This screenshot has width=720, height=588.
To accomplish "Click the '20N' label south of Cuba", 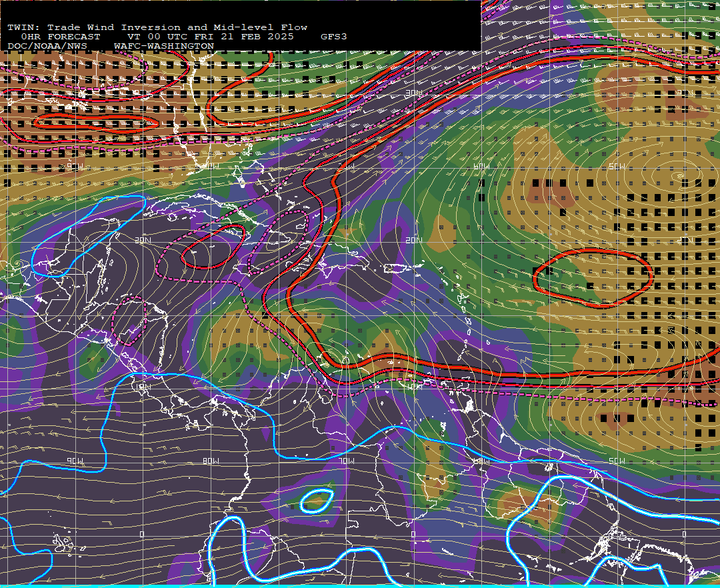I will [143, 240].
